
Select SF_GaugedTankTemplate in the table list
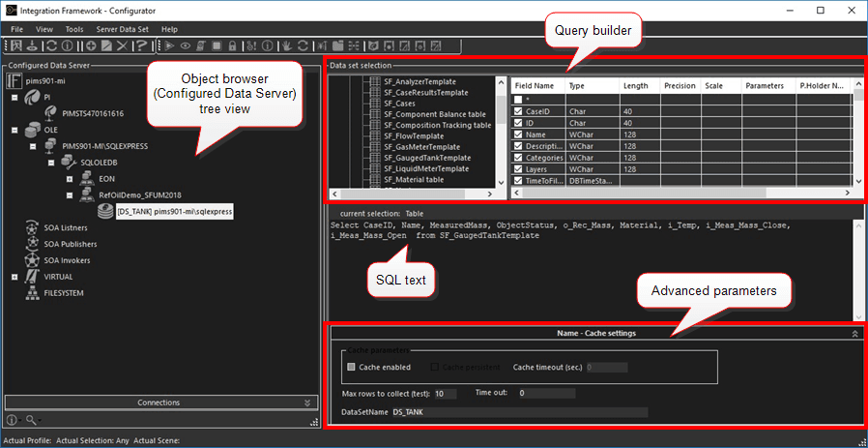tap(426, 158)
